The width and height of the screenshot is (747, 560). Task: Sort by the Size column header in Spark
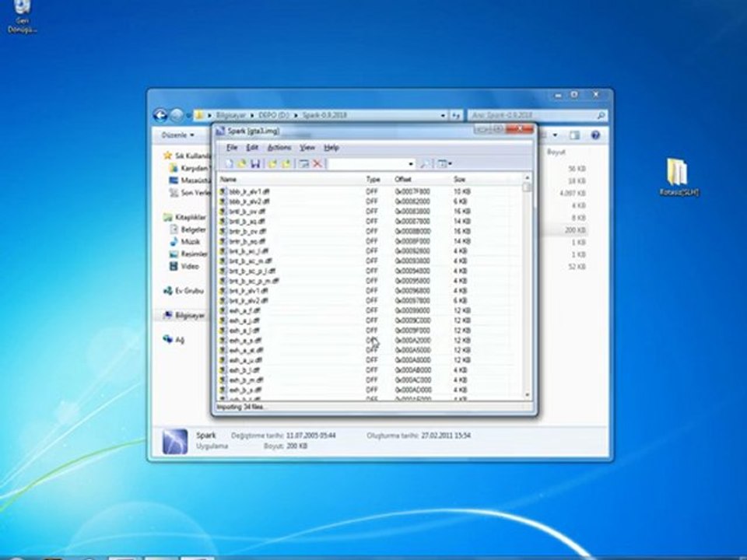480,180
